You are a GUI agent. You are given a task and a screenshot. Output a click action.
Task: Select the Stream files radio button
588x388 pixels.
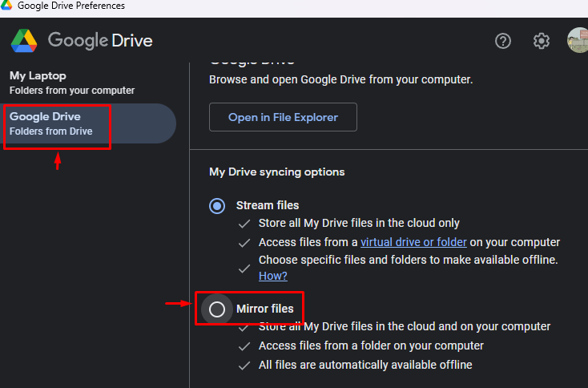pyautogui.click(x=217, y=206)
